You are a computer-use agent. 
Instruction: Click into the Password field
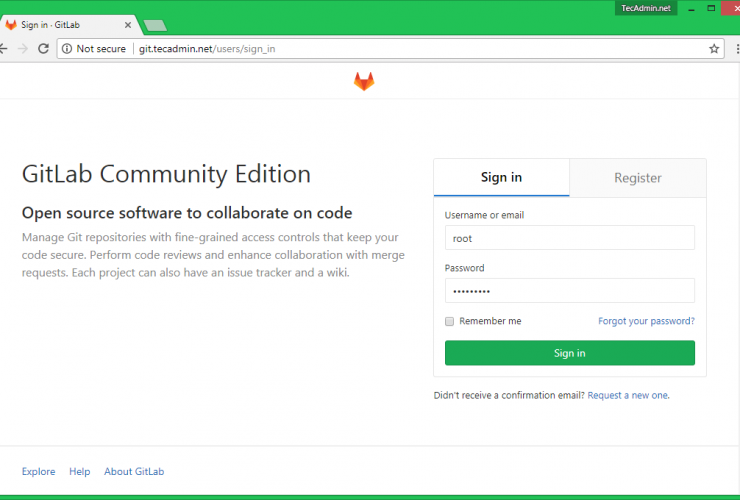[x=569, y=290]
